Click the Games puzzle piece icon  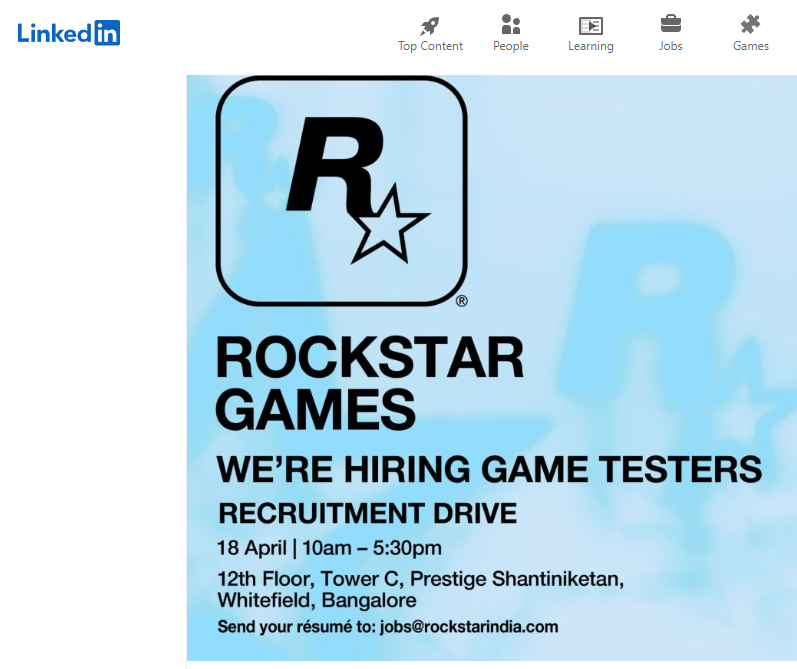coord(750,25)
